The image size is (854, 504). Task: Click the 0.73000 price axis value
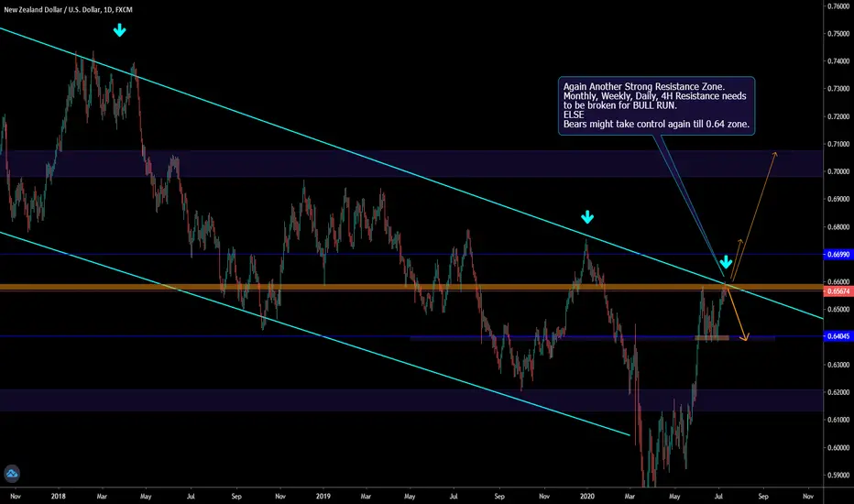pos(838,89)
